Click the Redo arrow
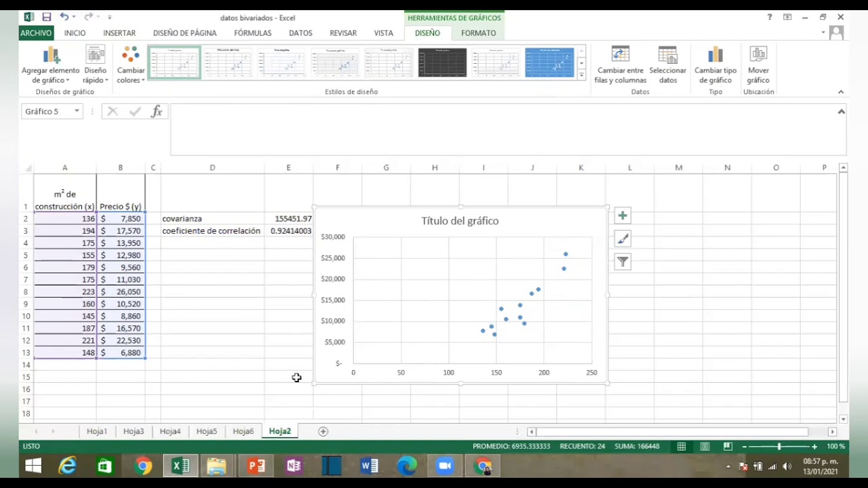The height and width of the screenshot is (488, 868). [88, 17]
